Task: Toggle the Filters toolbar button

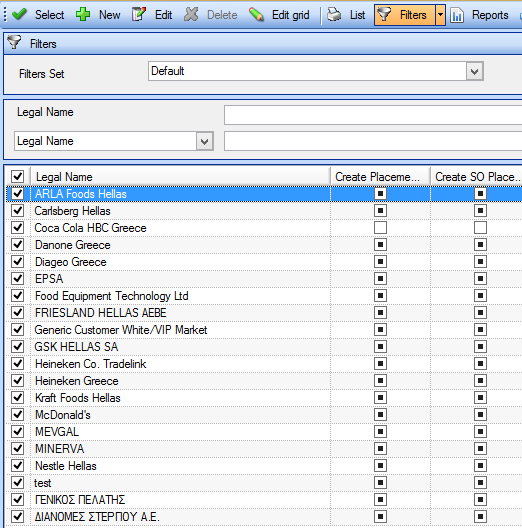Action: [x=404, y=15]
